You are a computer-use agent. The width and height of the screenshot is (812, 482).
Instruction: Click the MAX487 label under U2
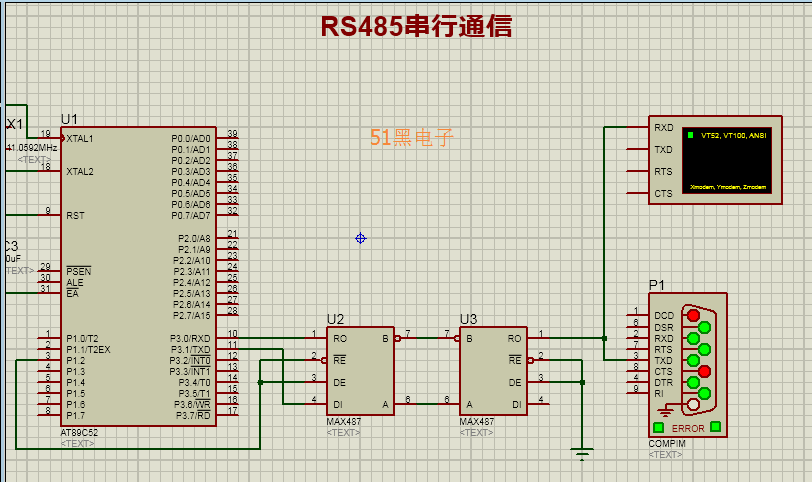point(344,421)
